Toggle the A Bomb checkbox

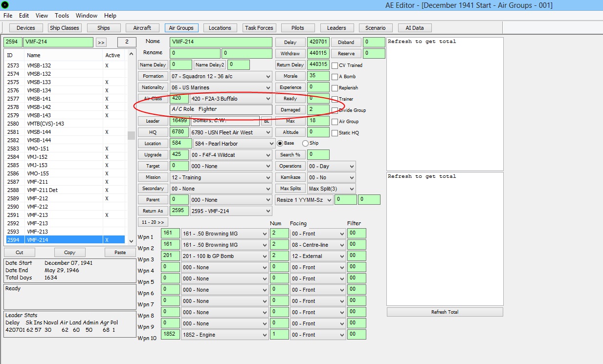point(335,77)
